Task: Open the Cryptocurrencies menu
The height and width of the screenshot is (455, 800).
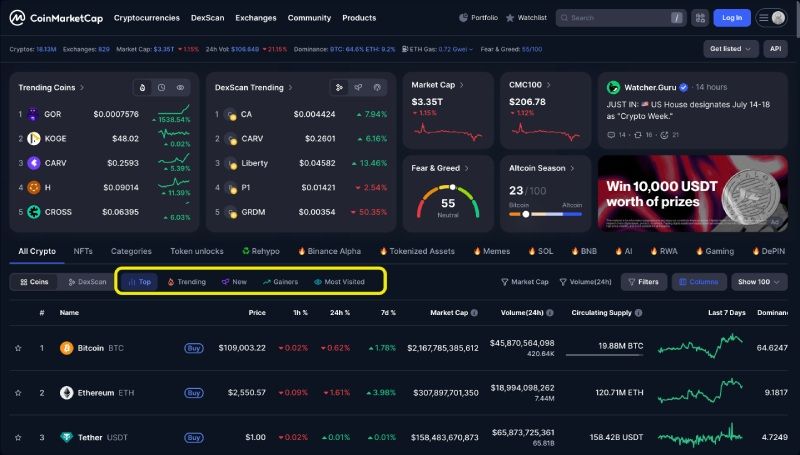Action: tap(147, 18)
